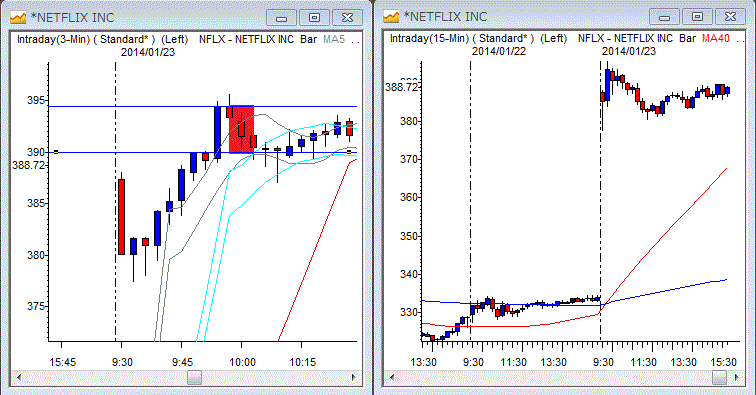Click left scroll arrow in 3-Min chart

tap(18, 378)
